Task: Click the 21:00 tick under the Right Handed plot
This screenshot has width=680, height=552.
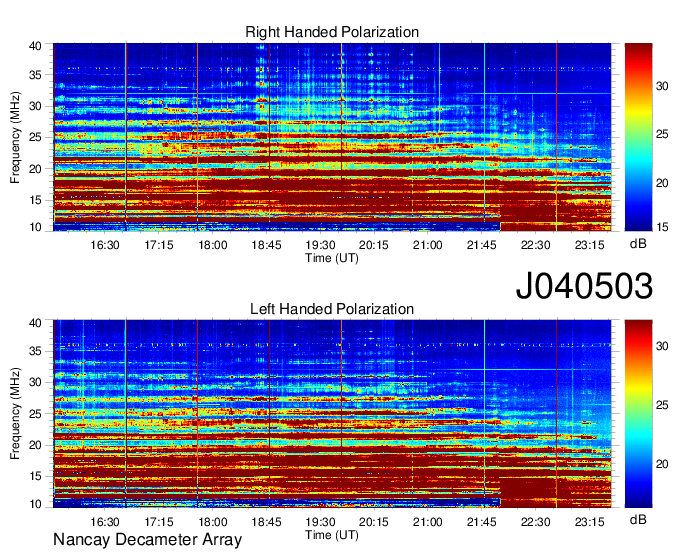Action: [x=428, y=245]
